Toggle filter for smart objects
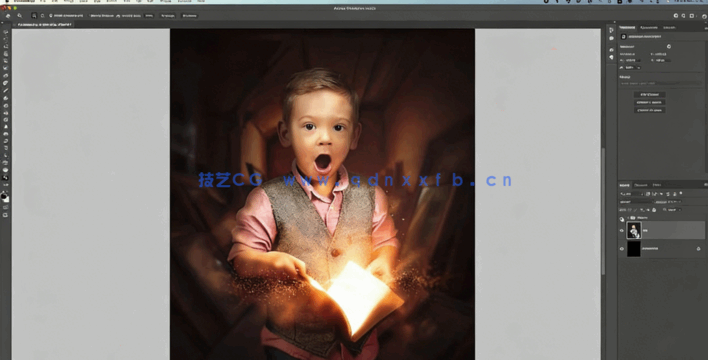The height and width of the screenshot is (360, 708). click(675, 194)
